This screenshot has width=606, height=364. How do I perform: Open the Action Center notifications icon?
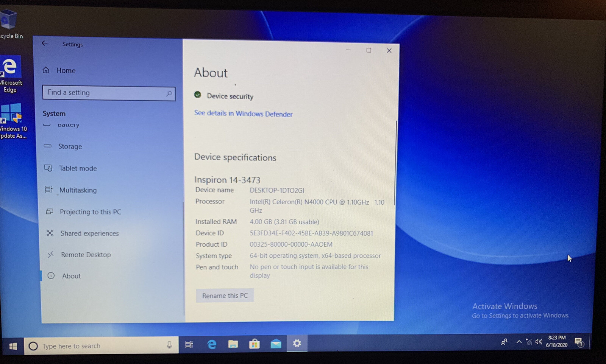click(x=579, y=342)
